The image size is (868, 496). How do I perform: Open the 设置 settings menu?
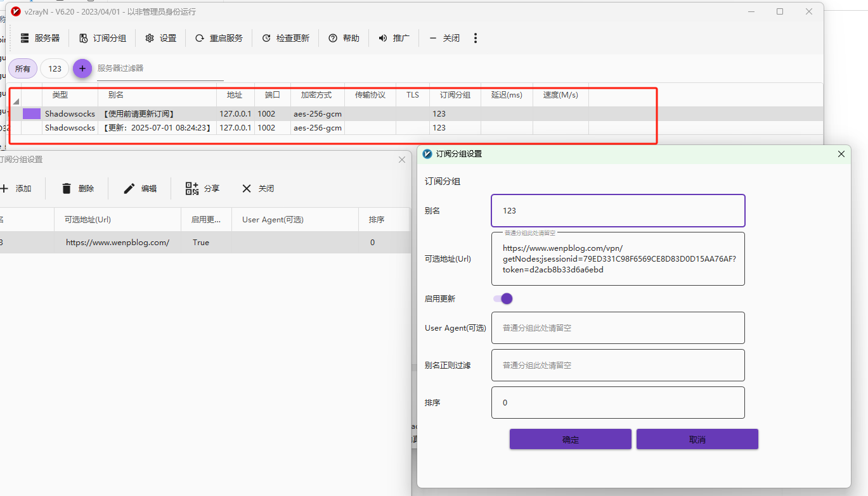click(x=160, y=38)
